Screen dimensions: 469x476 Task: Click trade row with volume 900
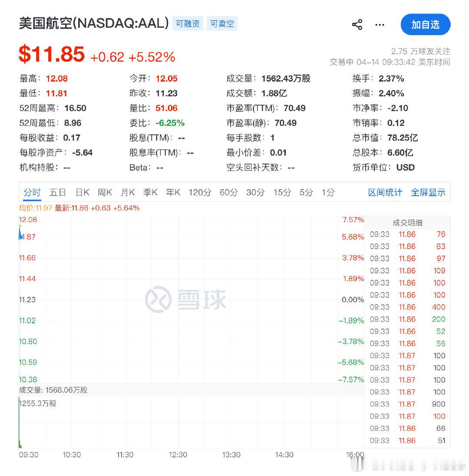(x=407, y=404)
